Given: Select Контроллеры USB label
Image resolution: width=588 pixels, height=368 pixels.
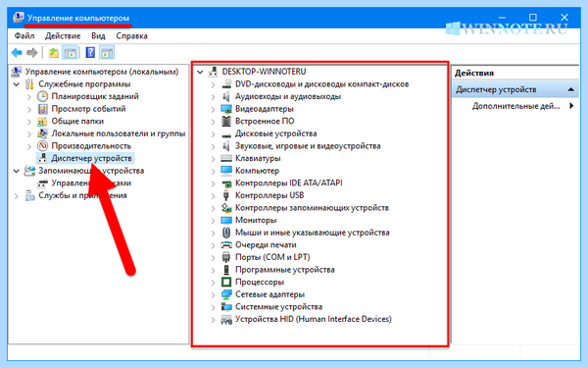Looking at the screenshot, I should (269, 195).
